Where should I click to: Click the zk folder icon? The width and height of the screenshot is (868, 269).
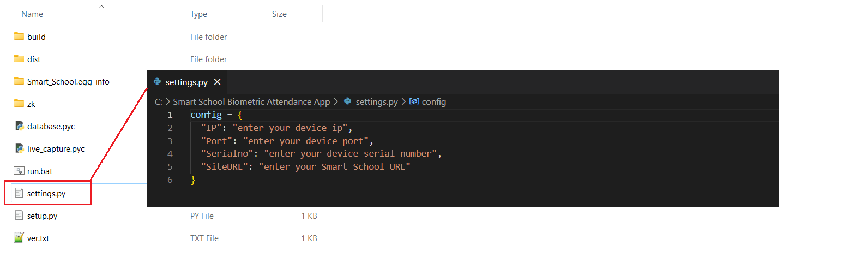19,104
